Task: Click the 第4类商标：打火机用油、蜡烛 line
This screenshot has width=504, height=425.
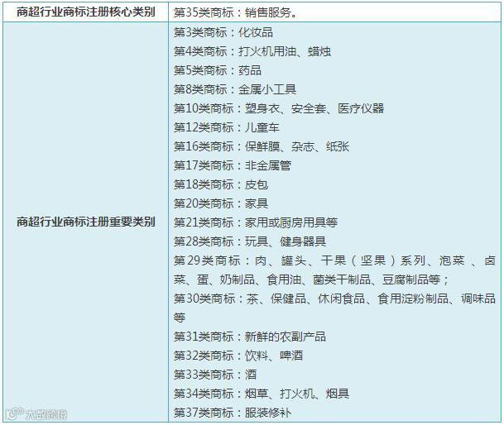Action: [x=252, y=51]
